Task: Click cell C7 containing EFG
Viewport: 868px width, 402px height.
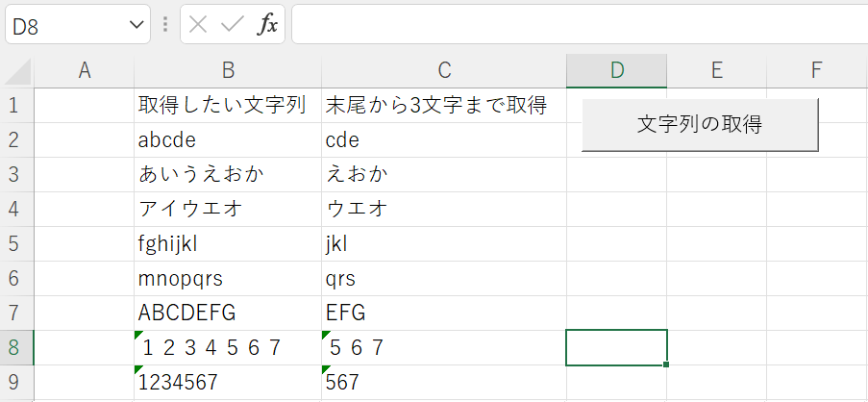Action: coord(444,313)
